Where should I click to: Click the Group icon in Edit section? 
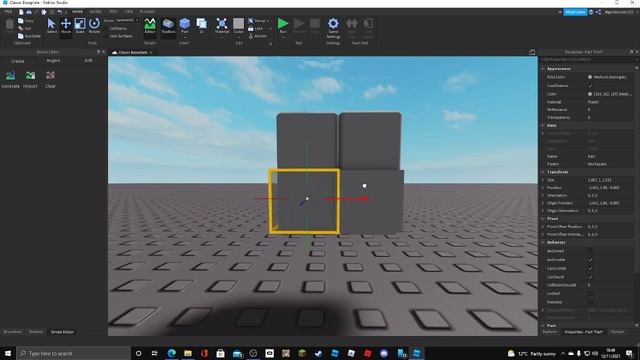point(251,21)
